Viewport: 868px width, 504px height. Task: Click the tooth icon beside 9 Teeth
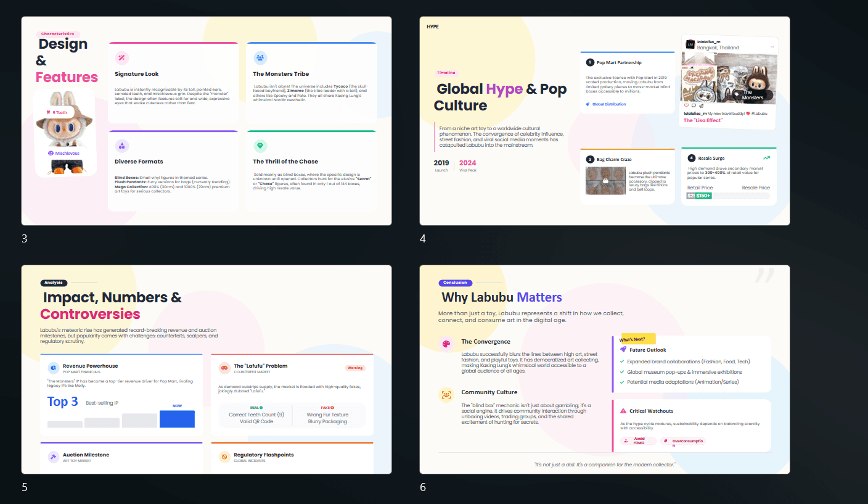coord(49,113)
